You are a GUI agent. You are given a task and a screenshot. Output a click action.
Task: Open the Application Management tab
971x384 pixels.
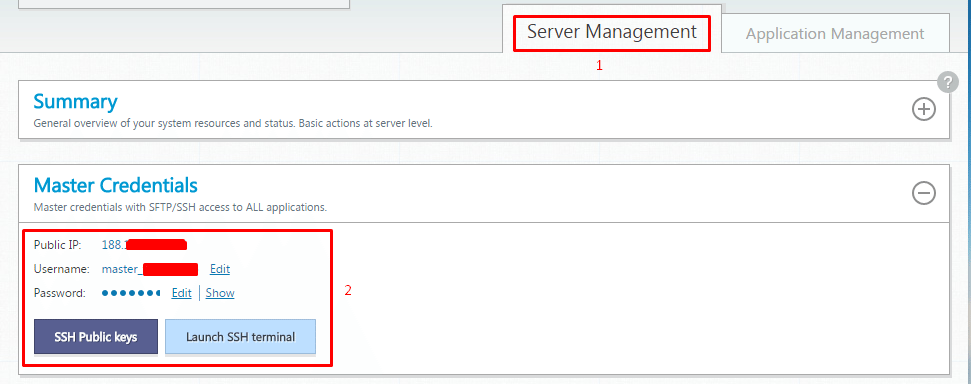click(x=835, y=33)
